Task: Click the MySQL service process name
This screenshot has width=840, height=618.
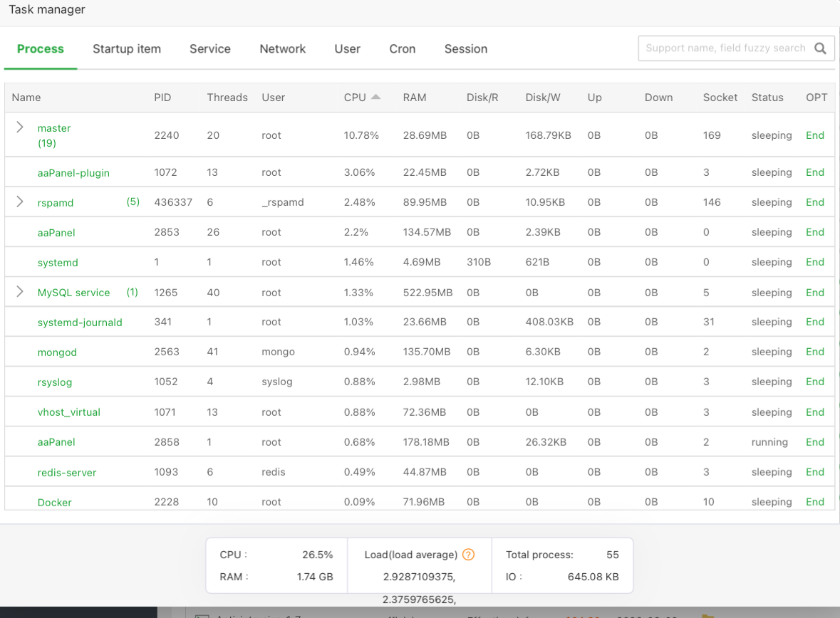Action: click(73, 293)
